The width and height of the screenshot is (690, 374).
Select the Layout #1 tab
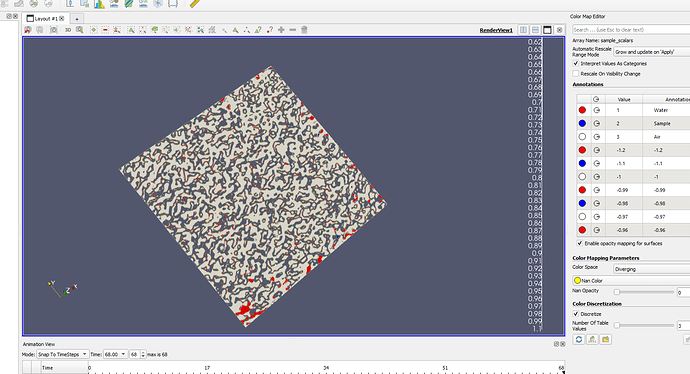point(46,18)
